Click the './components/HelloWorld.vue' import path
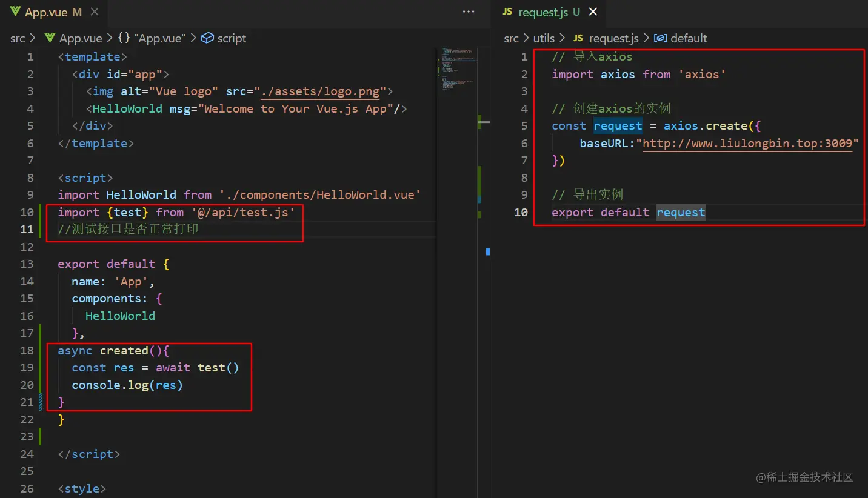 (x=320, y=195)
